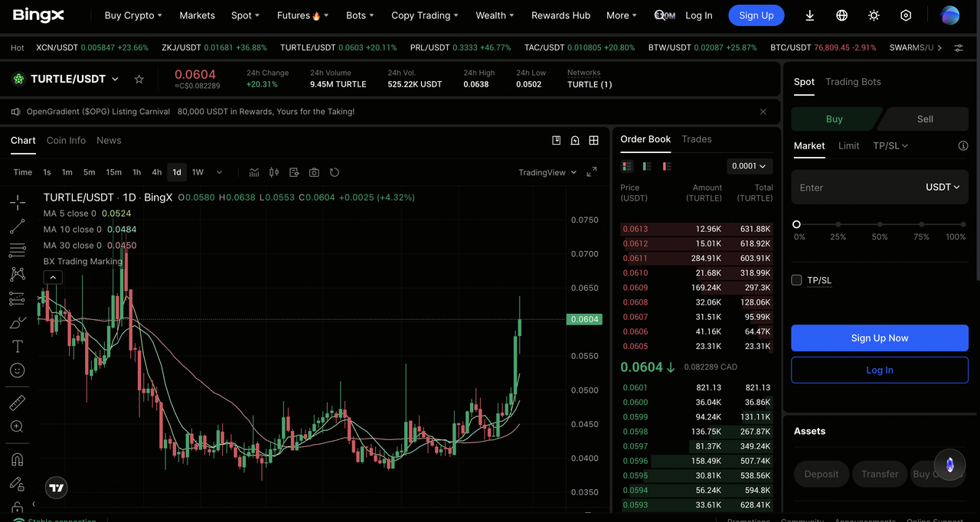Open the ruler measure tool

(x=17, y=403)
